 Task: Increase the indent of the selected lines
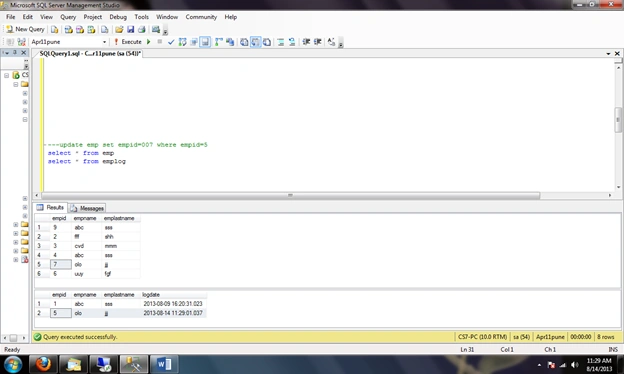click(x=318, y=42)
